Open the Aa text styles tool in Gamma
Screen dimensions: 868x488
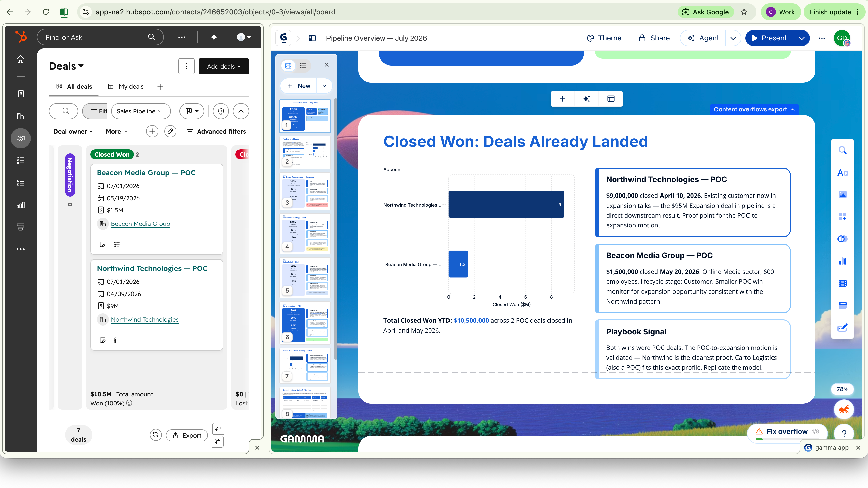[842, 172]
